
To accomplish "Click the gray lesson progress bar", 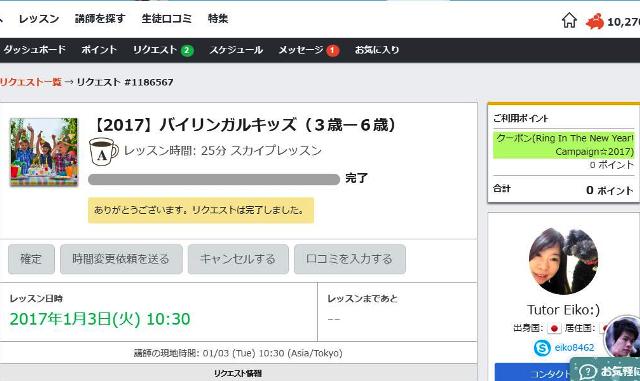I will 214,179.
